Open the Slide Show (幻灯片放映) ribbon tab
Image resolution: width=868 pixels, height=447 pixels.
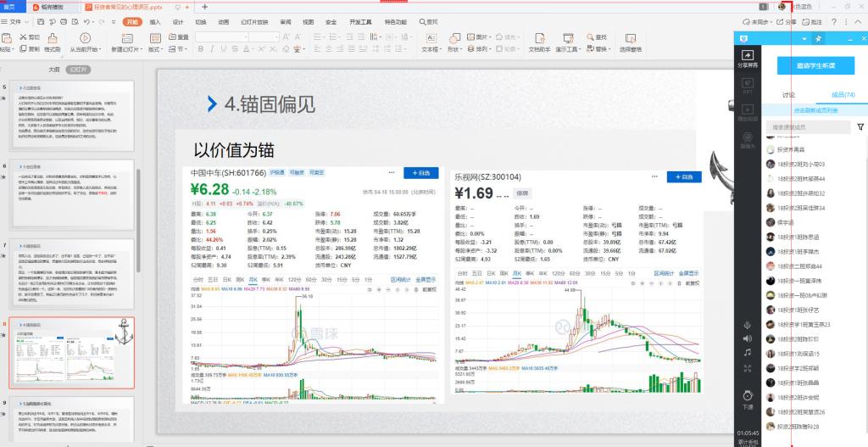pyautogui.click(x=254, y=22)
